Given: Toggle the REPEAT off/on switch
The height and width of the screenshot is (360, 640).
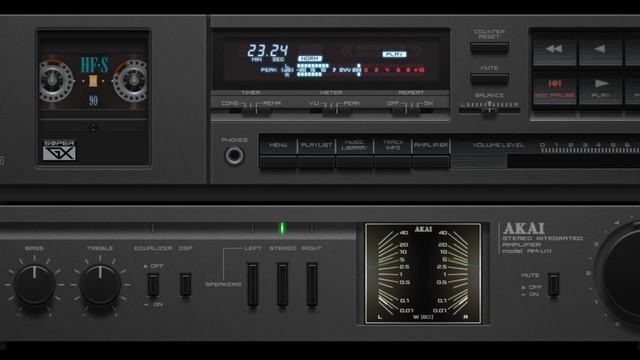Looking at the screenshot, I should click(x=405, y=110).
